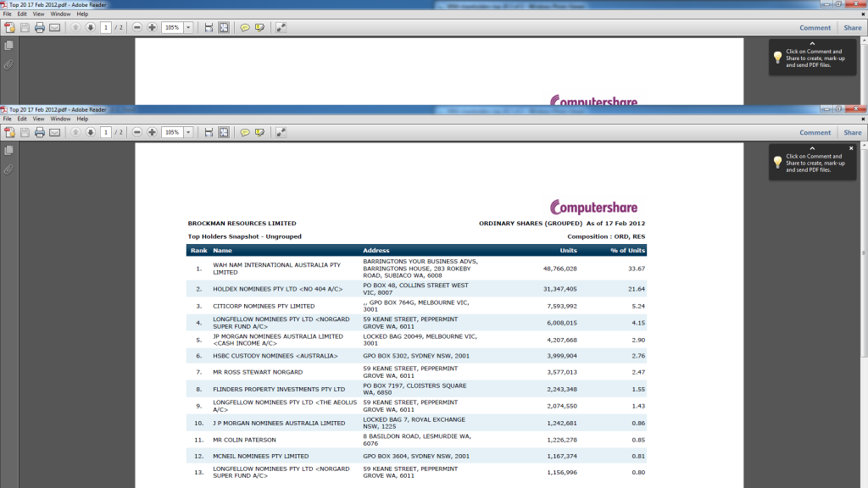Select Highlight Text tool in front window

259,132
